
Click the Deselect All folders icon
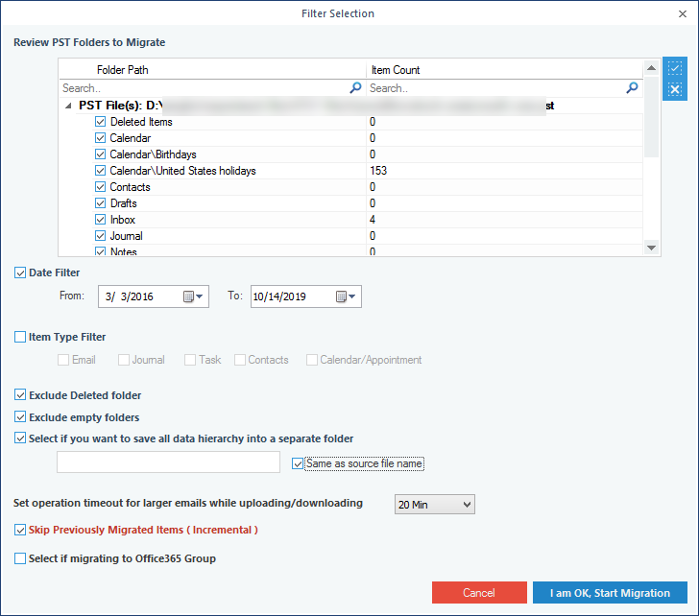674,89
